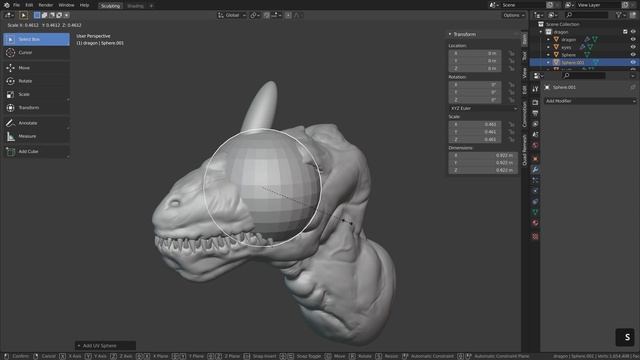640x360 pixels.
Task: Open the Modifier properties wrench tab
Action: (535, 169)
